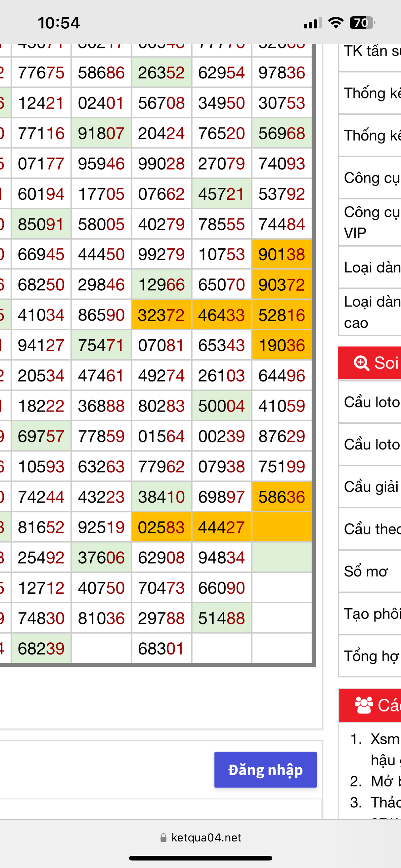Image resolution: width=401 pixels, height=868 pixels.
Task: Tap the result number 68301
Action: click(161, 649)
